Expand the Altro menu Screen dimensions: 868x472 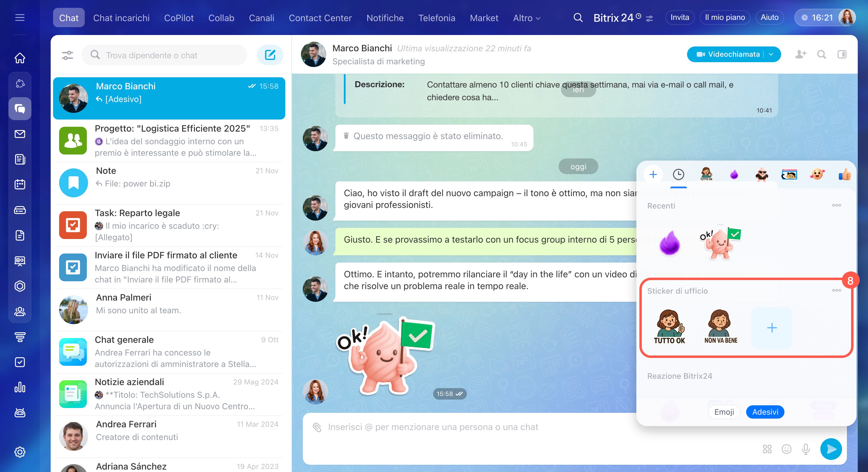click(526, 18)
